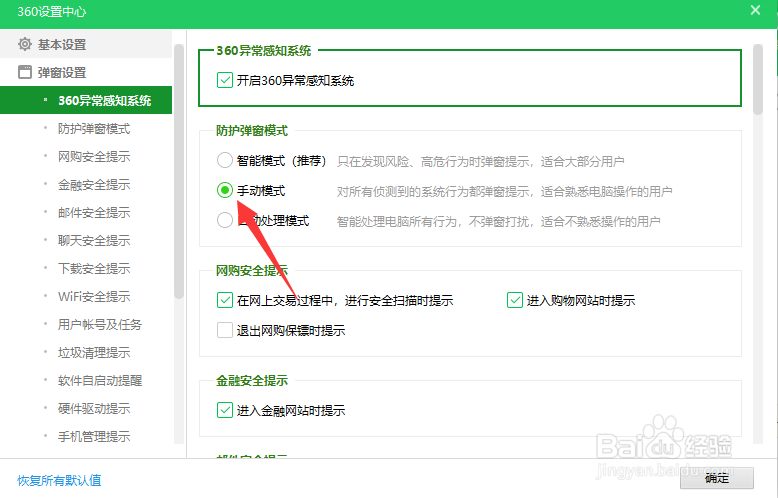Go to 网购安全提示 sidebar item
778x498 pixels.
tap(94, 156)
